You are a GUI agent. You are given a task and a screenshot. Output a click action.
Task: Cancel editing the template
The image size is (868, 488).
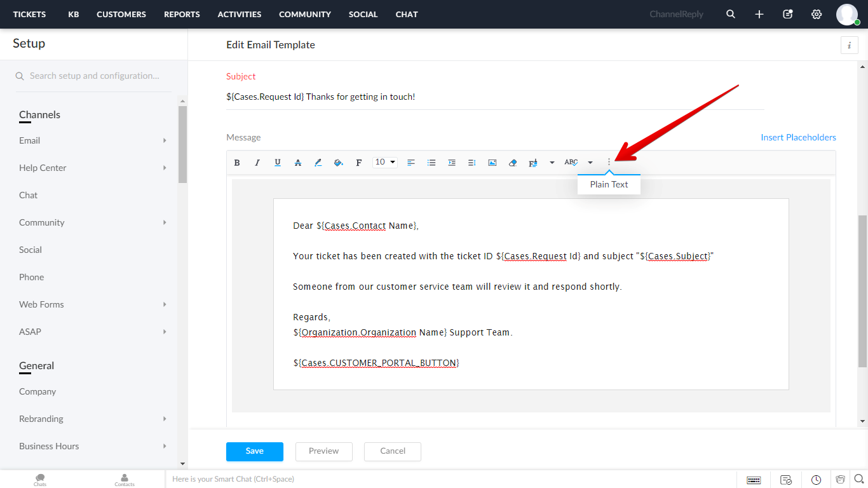pyautogui.click(x=393, y=451)
